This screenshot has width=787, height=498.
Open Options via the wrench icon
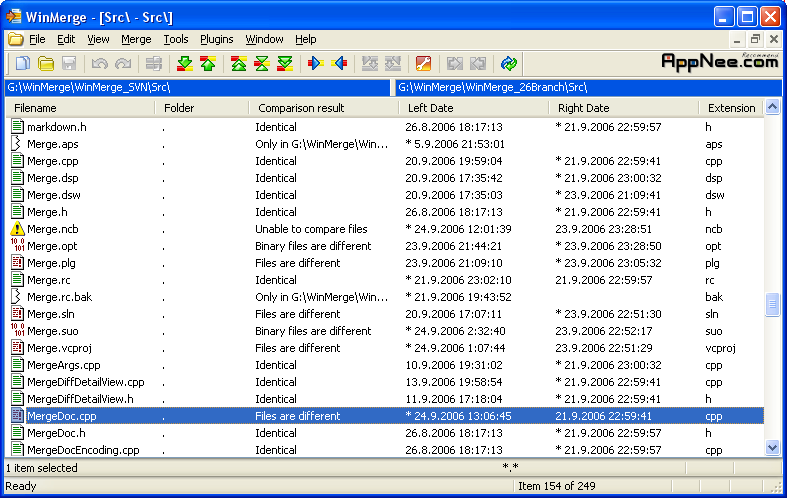point(424,63)
